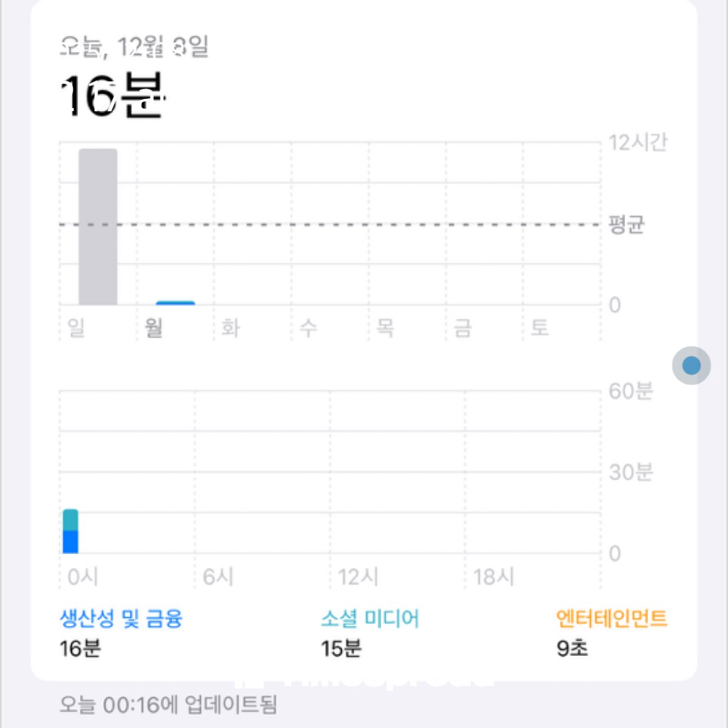The width and height of the screenshot is (728, 728).
Task: Tap the 오늘, 12월 8일 date header
Action: pos(134,47)
